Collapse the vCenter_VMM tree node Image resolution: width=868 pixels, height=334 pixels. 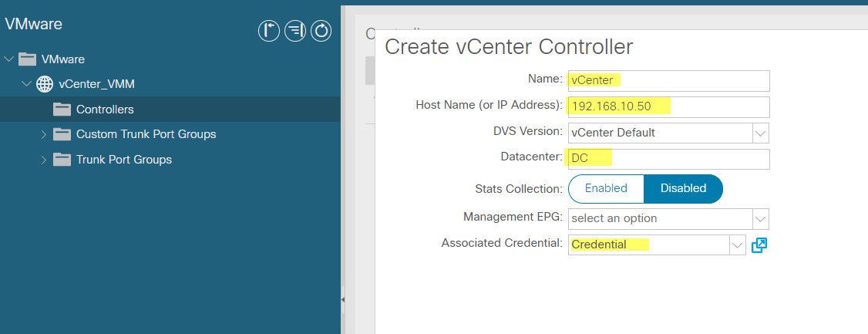[x=26, y=84]
